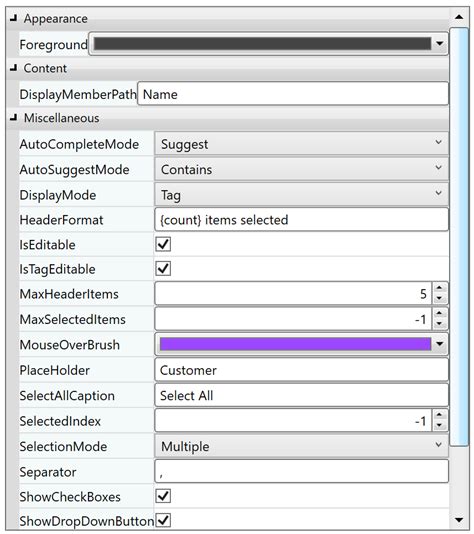The image size is (474, 534).
Task: Collapse the Content category
Action: 14,68
